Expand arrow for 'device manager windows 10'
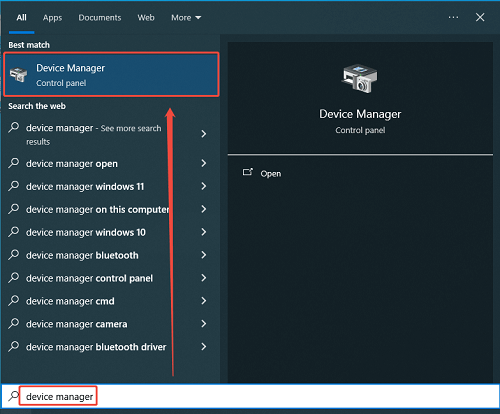 point(204,232)
